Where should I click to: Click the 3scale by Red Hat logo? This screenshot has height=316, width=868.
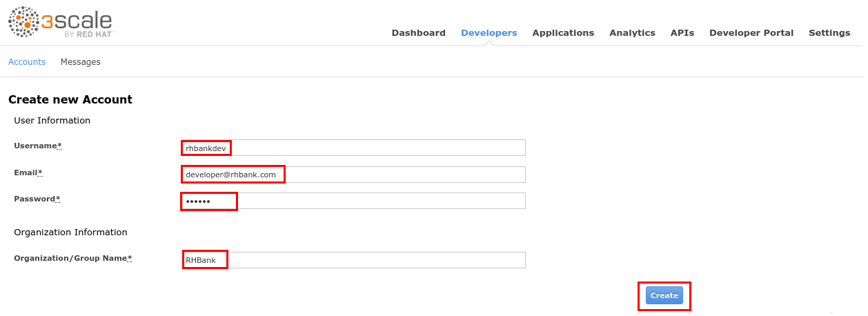pos(61,22)
